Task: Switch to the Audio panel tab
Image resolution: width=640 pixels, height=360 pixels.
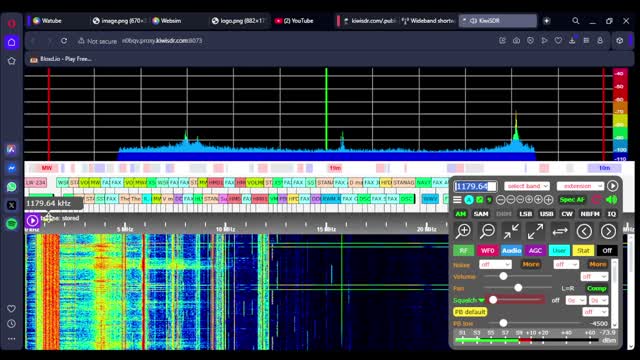Action: [x=511, y=251]
